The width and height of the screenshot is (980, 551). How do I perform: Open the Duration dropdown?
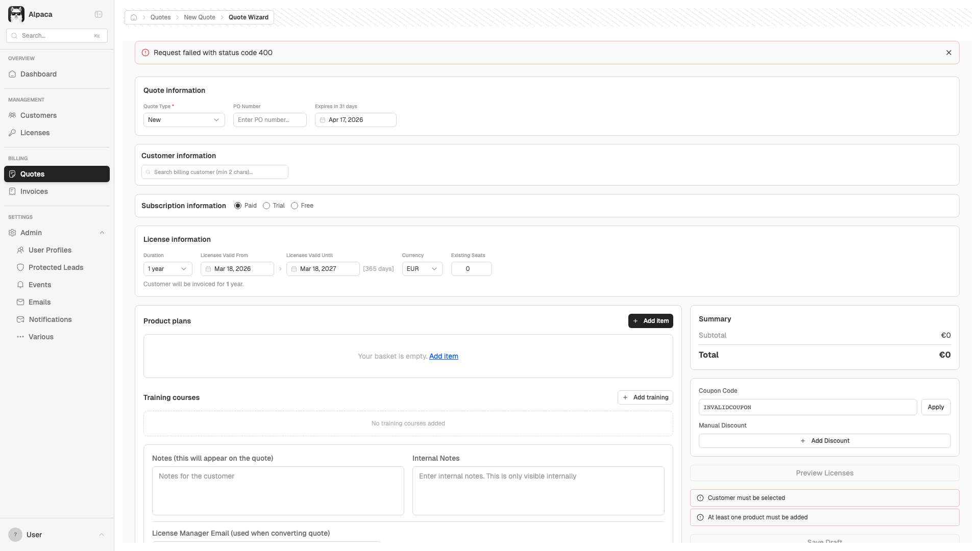point(167,269)
